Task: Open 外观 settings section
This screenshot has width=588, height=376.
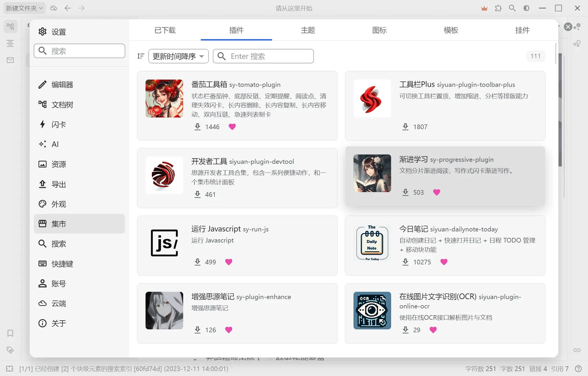Action: (x=79, y=204)
